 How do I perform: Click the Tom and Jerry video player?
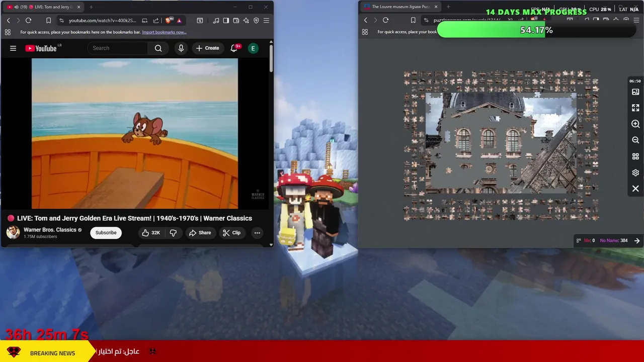click(135, 133)
